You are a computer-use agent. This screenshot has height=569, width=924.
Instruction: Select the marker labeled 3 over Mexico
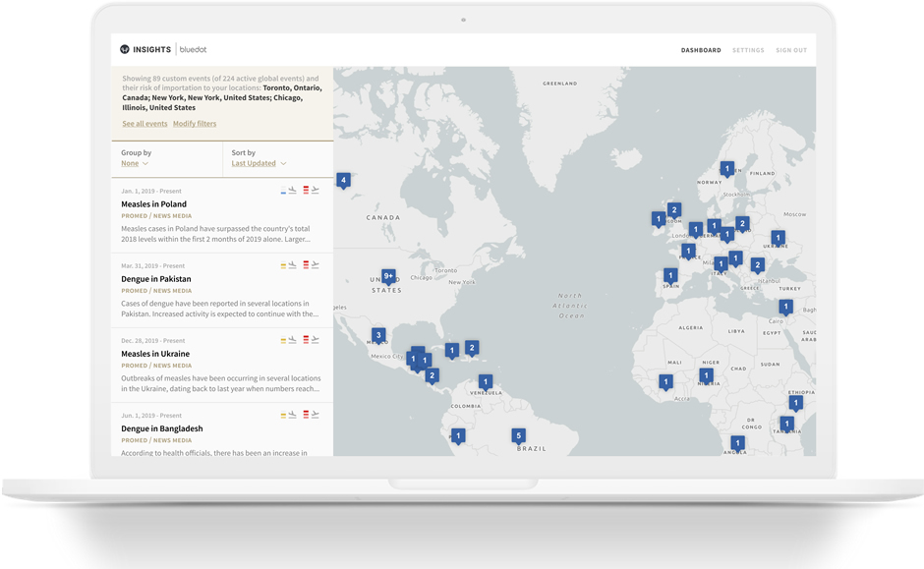pyautogui.click(x=378, y=335)
